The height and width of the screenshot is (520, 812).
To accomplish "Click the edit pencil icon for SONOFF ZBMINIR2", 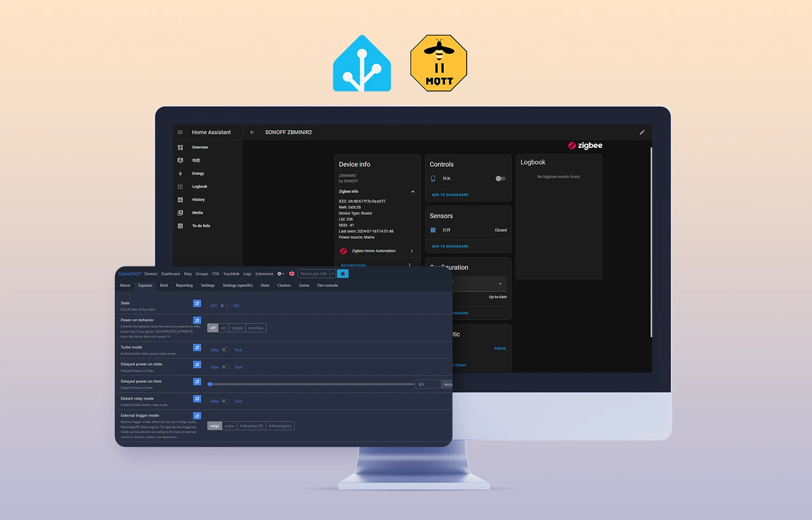I will pyautogui.click(x=642, y=132).
